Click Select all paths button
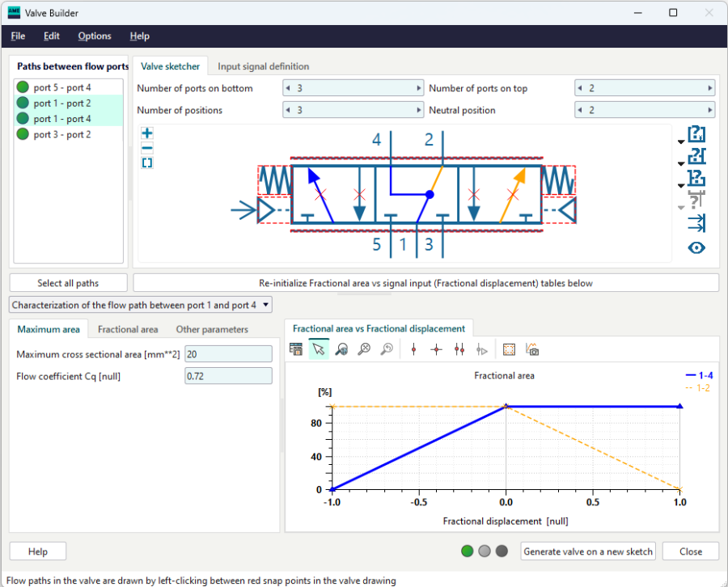 point(68,283)
